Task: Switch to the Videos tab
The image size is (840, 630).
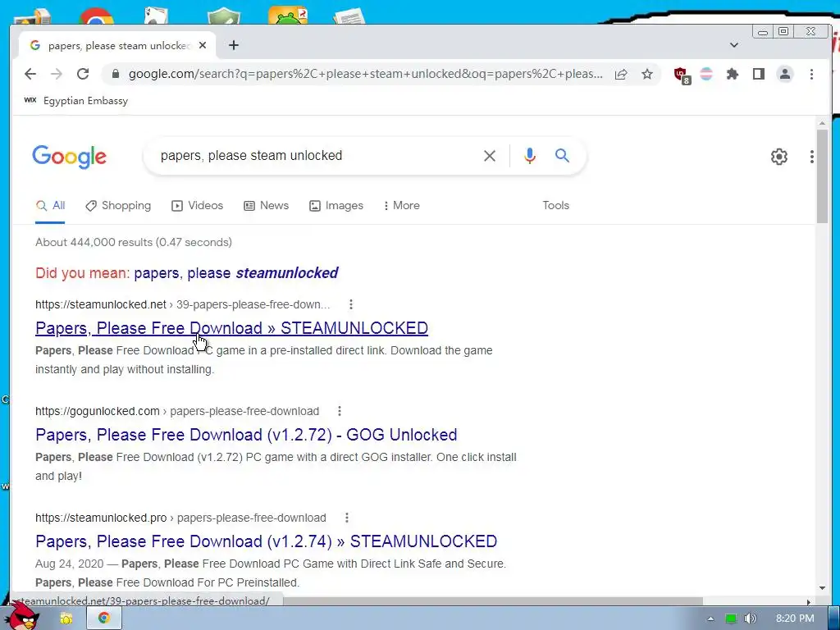Action: click(197, 206)
